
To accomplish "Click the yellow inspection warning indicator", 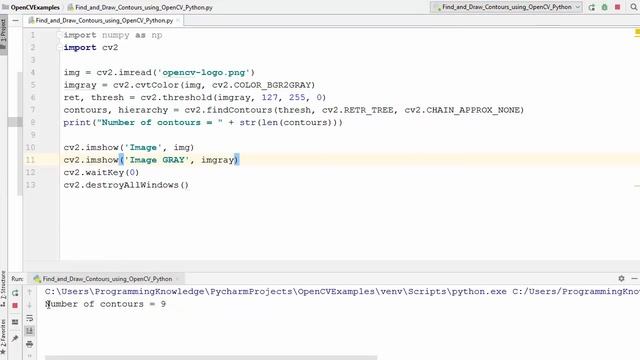I will [x=637, y=32].
